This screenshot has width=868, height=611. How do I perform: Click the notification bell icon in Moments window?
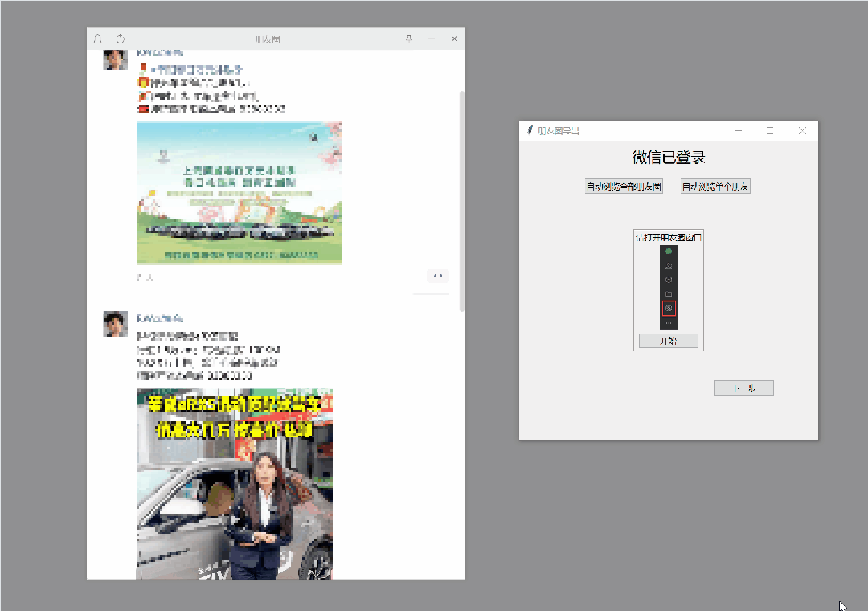97,38
